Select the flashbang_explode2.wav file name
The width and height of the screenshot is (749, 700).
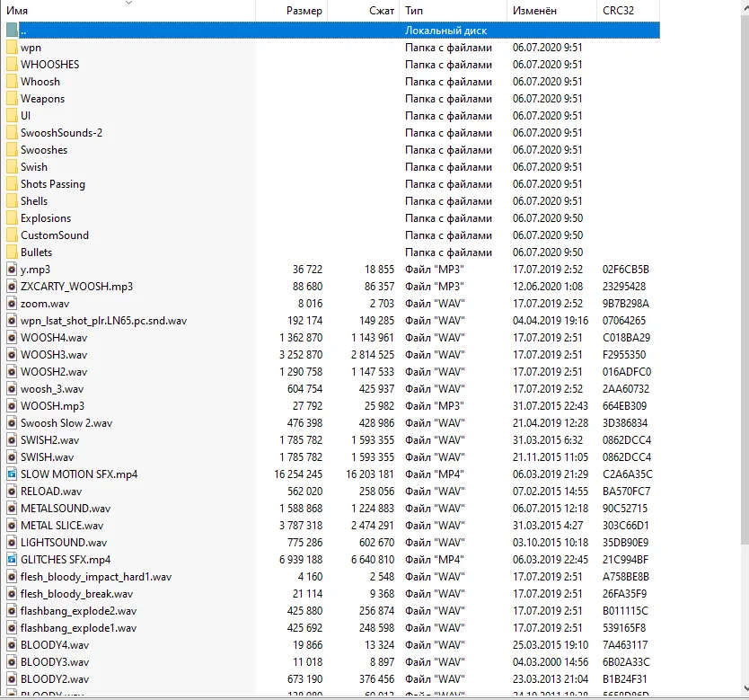click(x=78, y=611)
